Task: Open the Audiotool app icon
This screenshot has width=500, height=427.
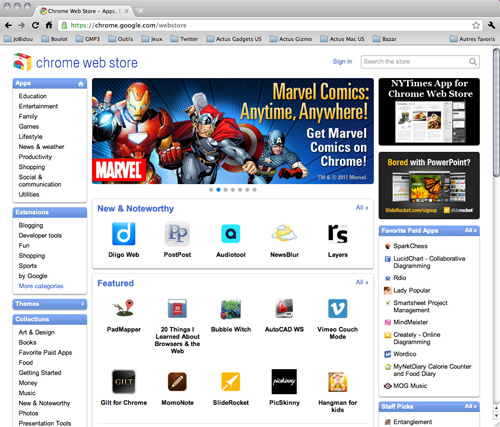Action: click(x=231, y=234)
